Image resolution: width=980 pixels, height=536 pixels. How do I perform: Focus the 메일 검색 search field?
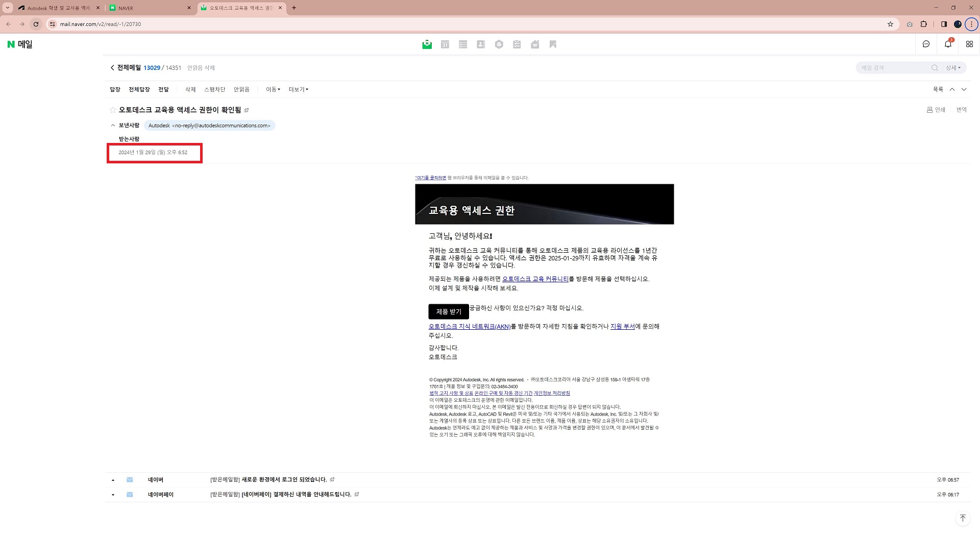[893, 67]
